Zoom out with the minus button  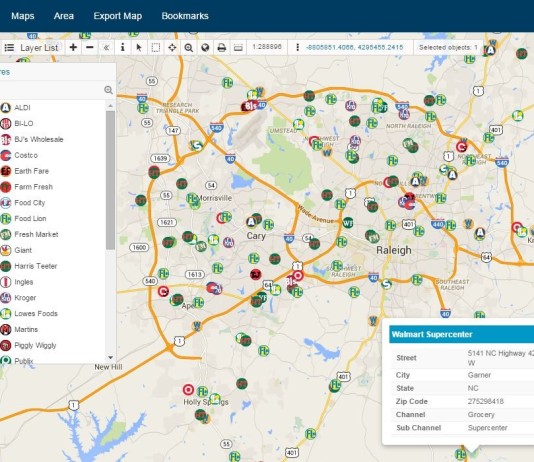click(90, 48)
